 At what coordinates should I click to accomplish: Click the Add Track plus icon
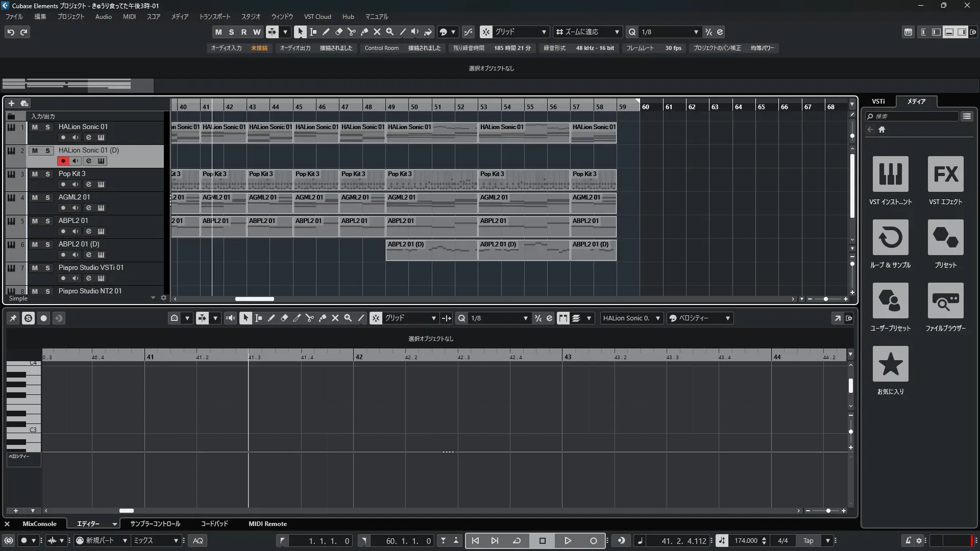coord(11,104)
